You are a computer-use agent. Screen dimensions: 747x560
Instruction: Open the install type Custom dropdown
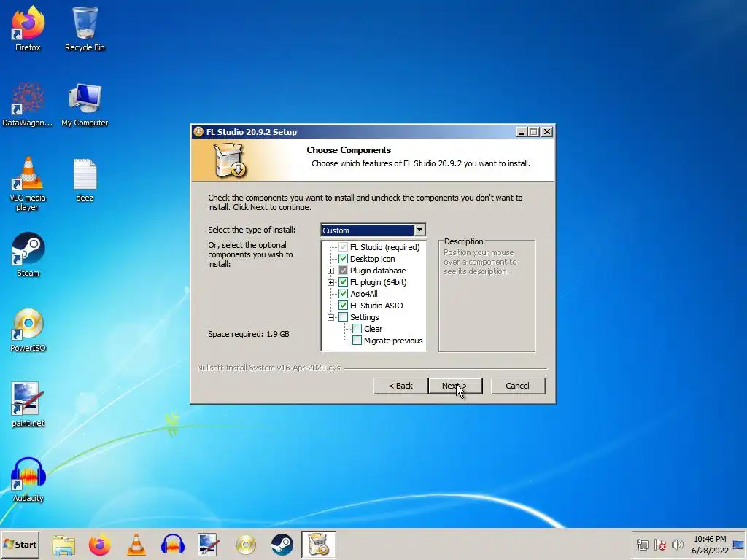(x=419, y=230)
